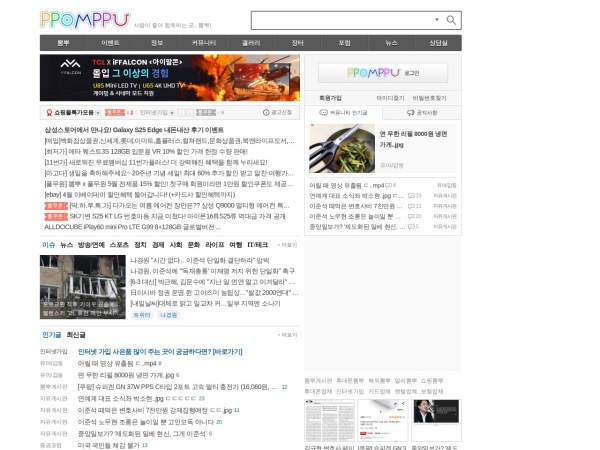The width and height of the screenshot is (600, 450).
Task: Click the 비밀번호찾기 link
Action: (x=429, y=98)
